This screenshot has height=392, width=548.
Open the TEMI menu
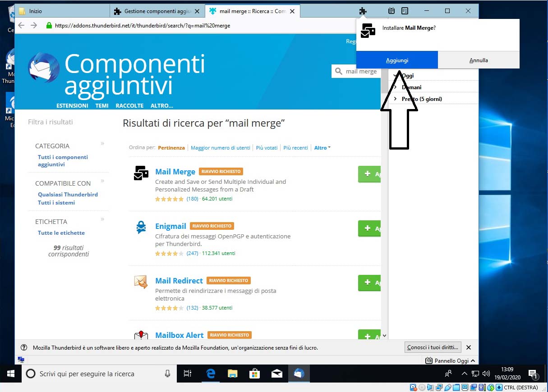pyautogui.click(x=102, y=105)
